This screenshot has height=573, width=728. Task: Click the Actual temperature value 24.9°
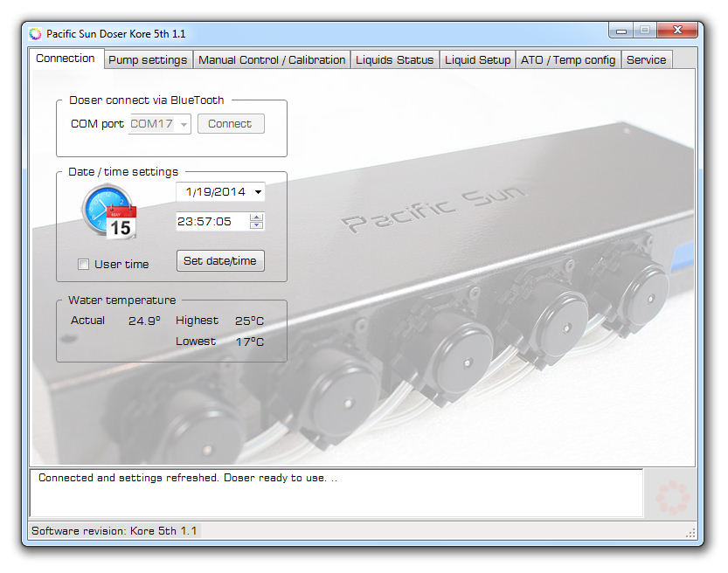coord(144,321)
